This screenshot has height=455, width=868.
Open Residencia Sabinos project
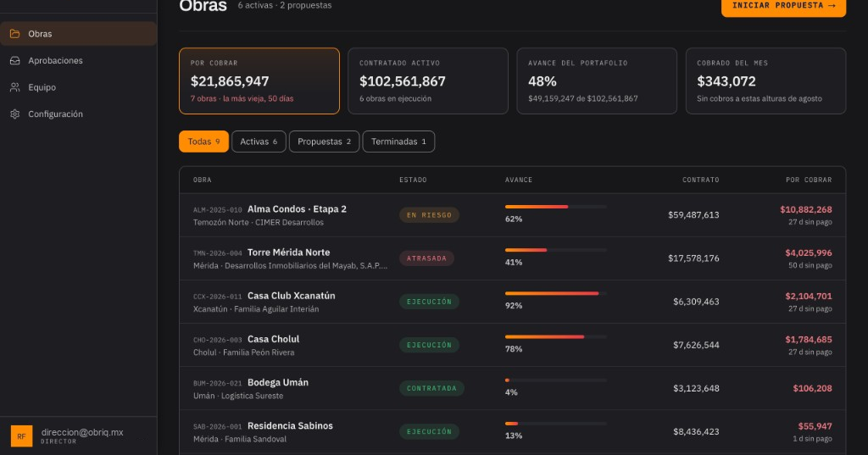[x=290, y=425]
